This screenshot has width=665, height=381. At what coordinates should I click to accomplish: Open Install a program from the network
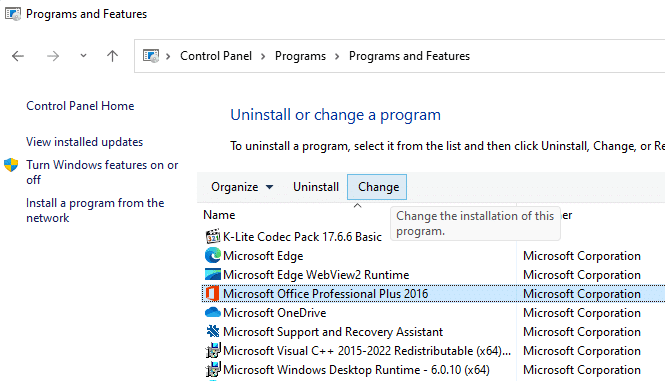point(95,210)
